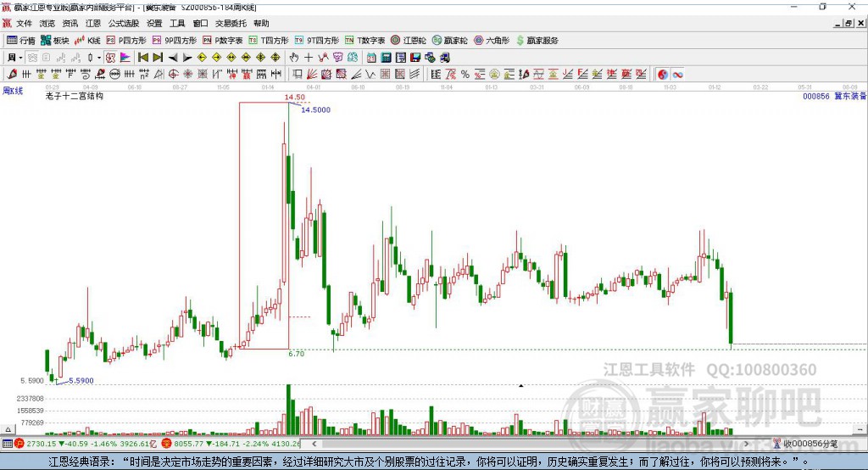Open the 文件 menu
The width and height of the screenshot is (868, 470).
[x=25, y=23]
